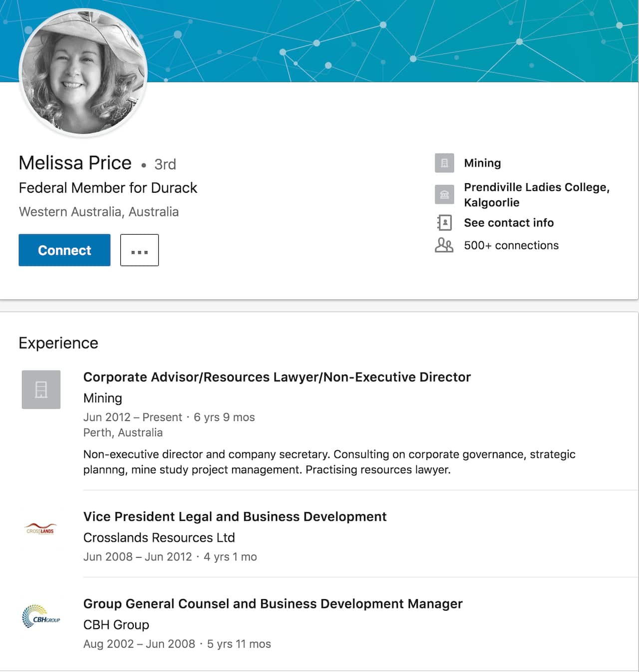Click the contact info address book icon
The width and height of the screenshot is (639, 672).
tap(444, 223)
